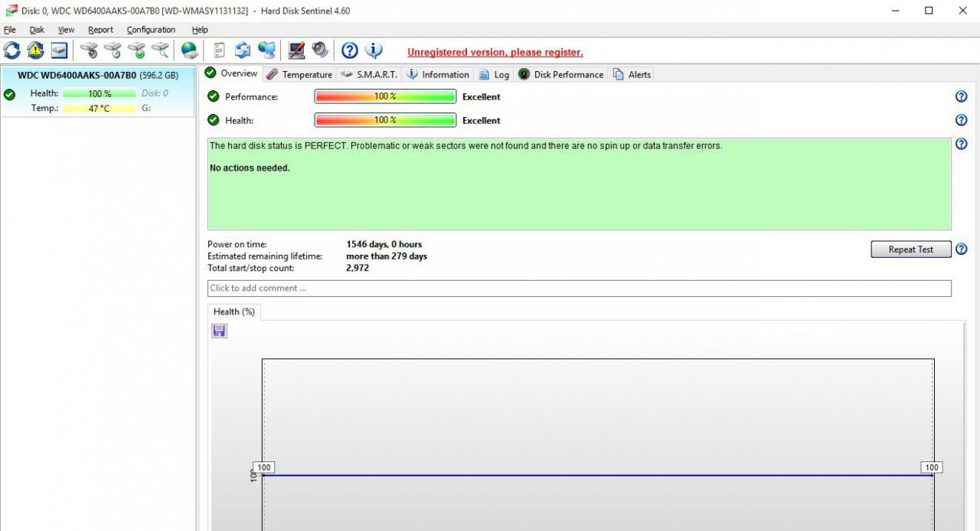Click the G: drive letter label

pos(146,109)
